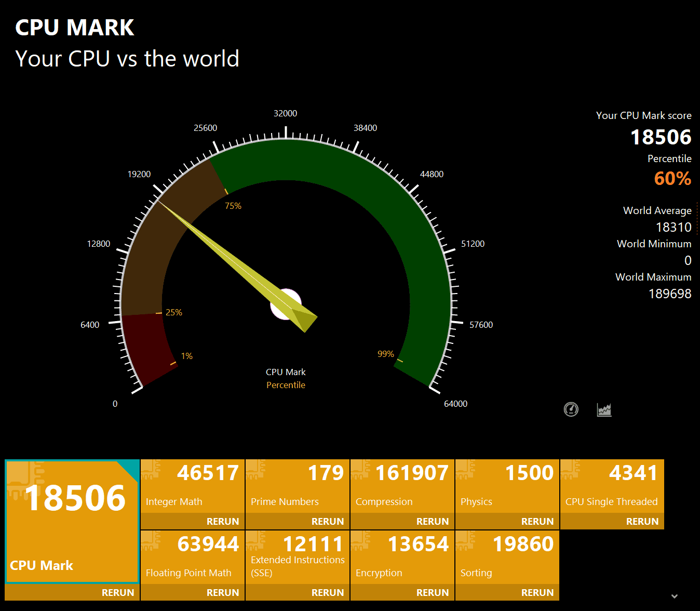The image size is (700, 611).
Task: Open the Floating Point Math 63944 tile
Action: [x=193, y=557]
